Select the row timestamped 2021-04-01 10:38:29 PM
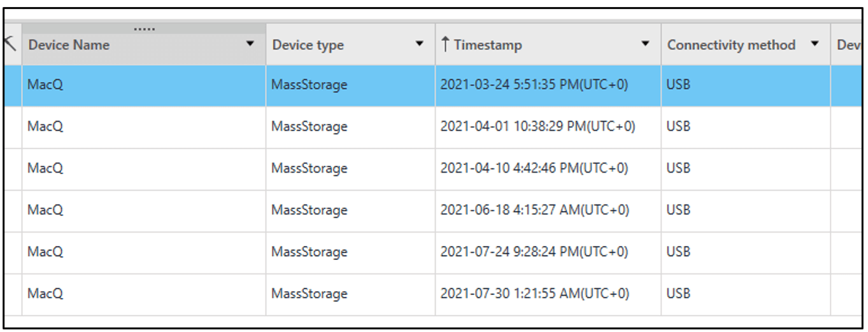 pos(433,127)
